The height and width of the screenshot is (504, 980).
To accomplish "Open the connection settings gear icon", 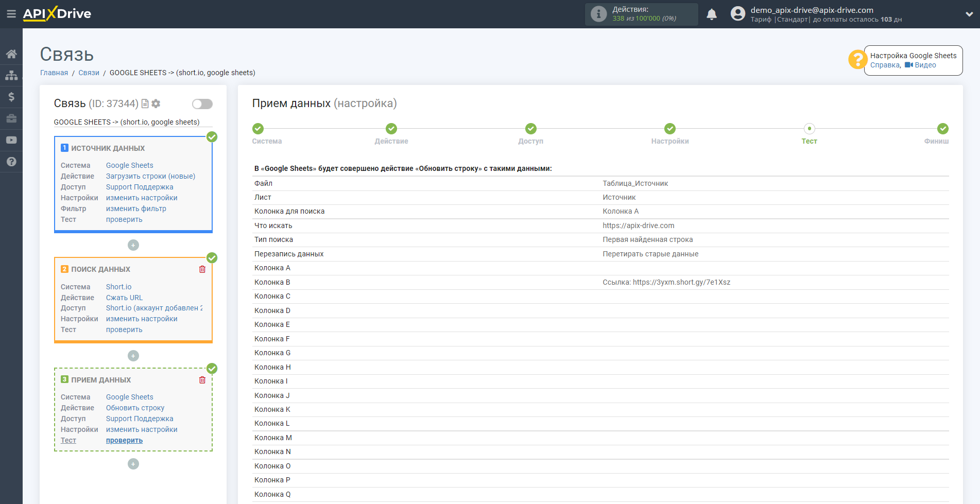I will point(156,103).
